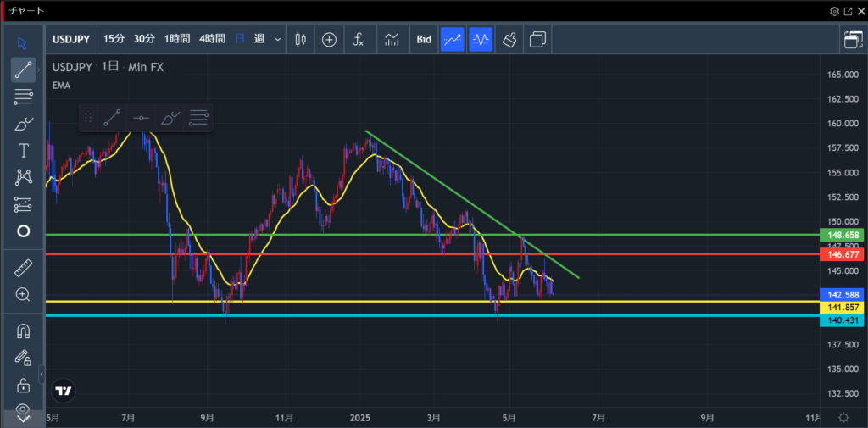Viewport: 868px width, 428px height.
Task: Toggle the blue pulse waveform button
Action: (x=481, y=39)
